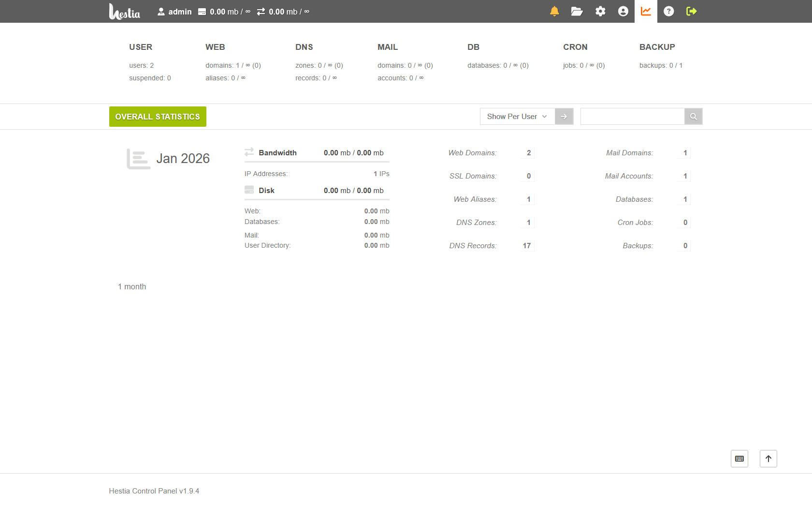Click the user profile account icon
The image size is (812, 508).
[623, 11]
